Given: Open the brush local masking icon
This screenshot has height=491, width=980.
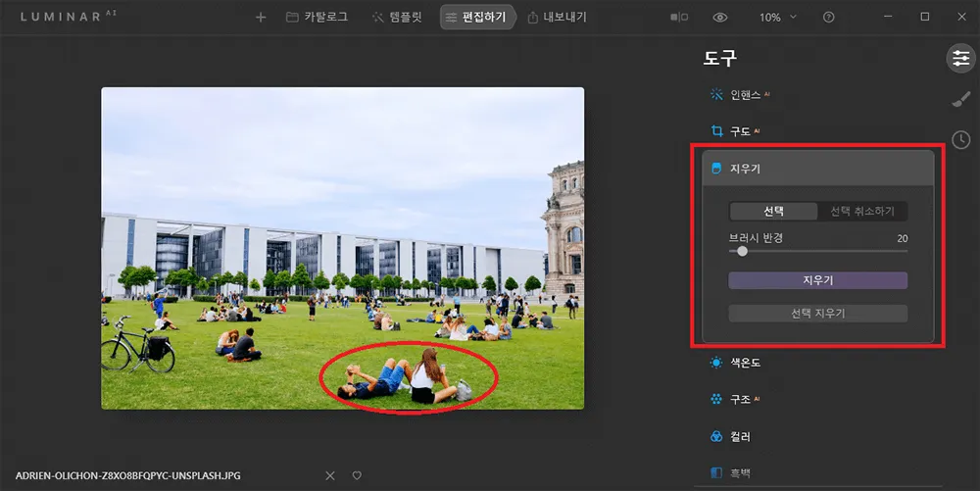Looking at the screenshot, I should [x=960, y=99].
